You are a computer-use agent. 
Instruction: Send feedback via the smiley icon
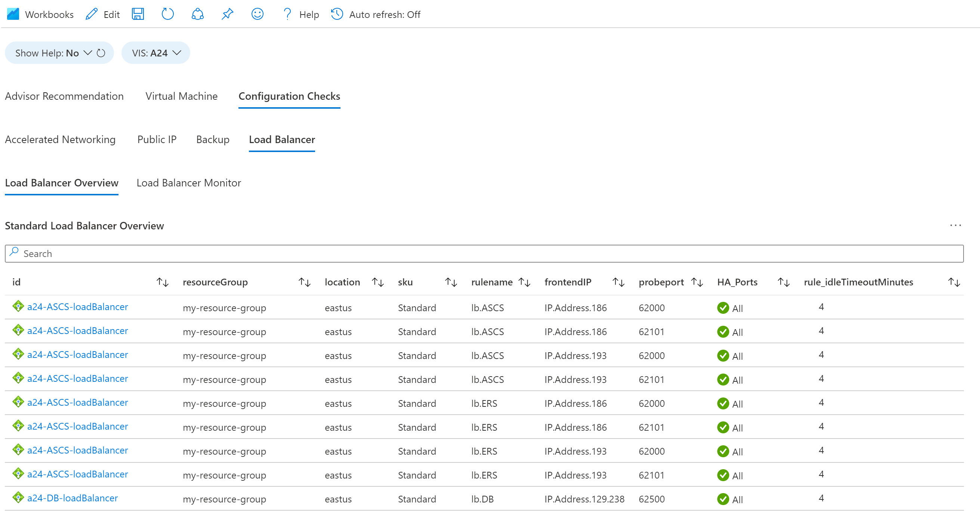click(257, 14)
